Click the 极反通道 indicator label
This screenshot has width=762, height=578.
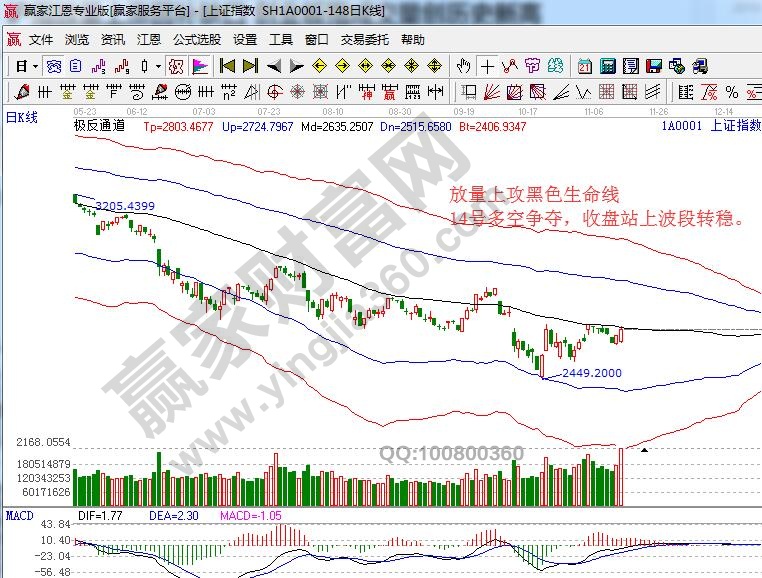100,127
